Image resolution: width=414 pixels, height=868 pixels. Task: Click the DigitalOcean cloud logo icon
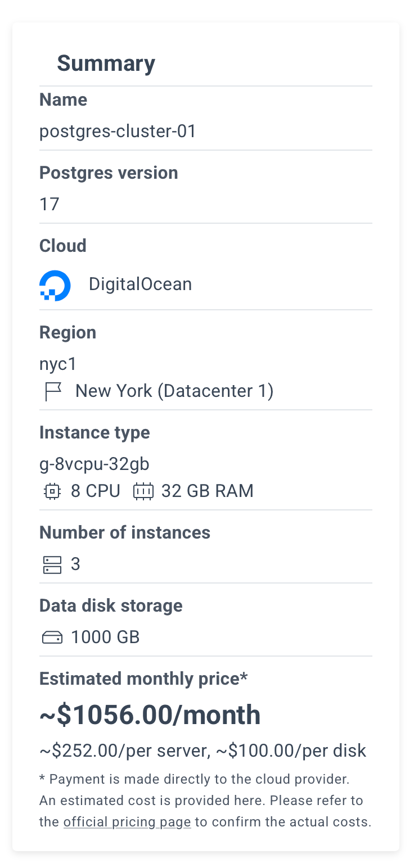(55, 286)
